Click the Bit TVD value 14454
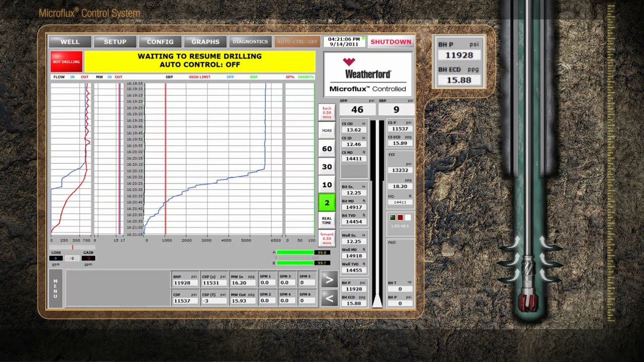The height and width of the screenshot is (362, 644). click(x=354, y=222)
